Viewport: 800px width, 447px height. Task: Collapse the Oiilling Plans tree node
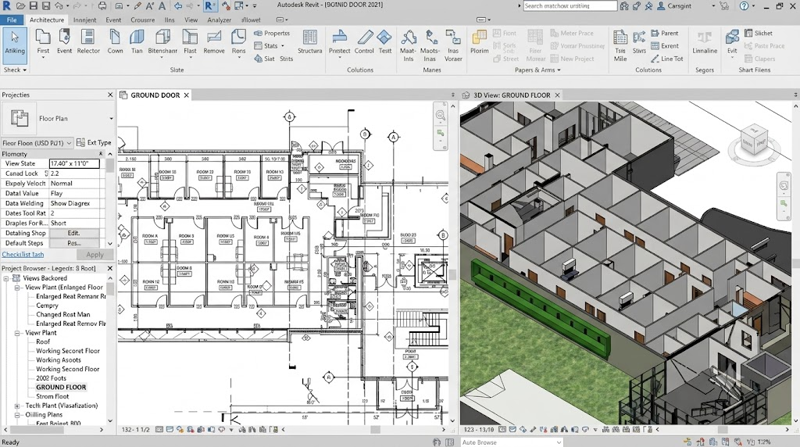(17, 415)
